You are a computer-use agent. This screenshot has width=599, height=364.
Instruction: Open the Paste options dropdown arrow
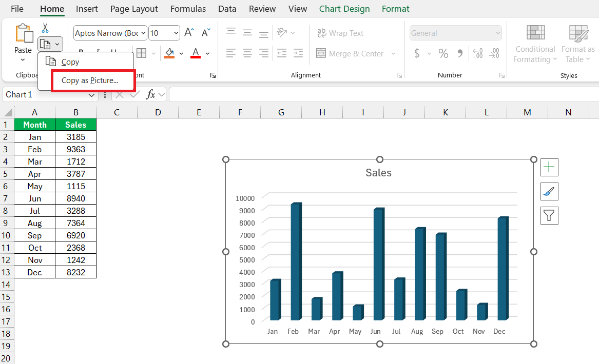click(23, 59)
